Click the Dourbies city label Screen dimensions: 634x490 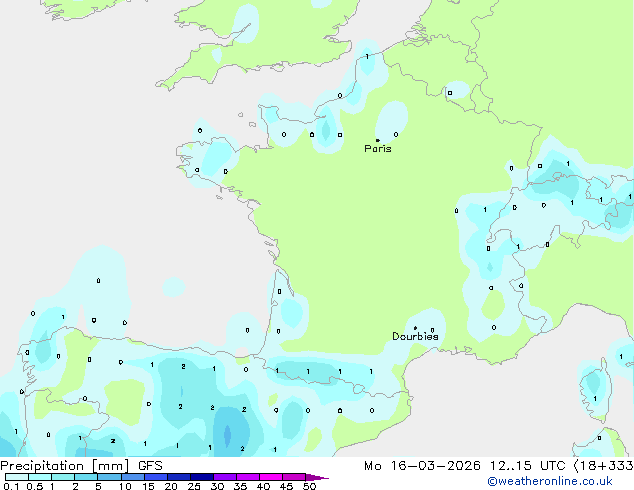[x=415, y=336]
